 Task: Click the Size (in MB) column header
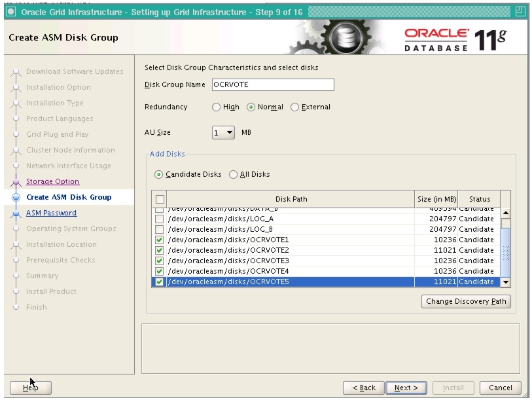[x=436, y=199]
